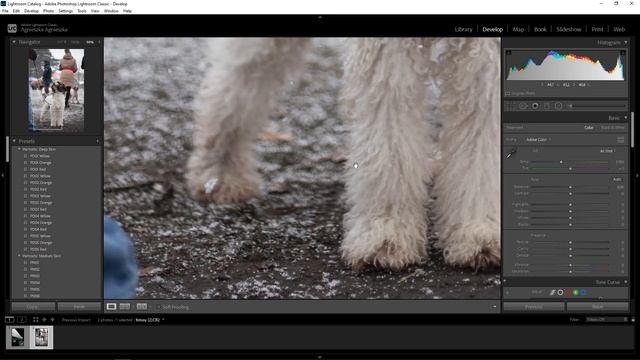
Task: Collapse the Histogram panel
Action: [x=626, y=42]
